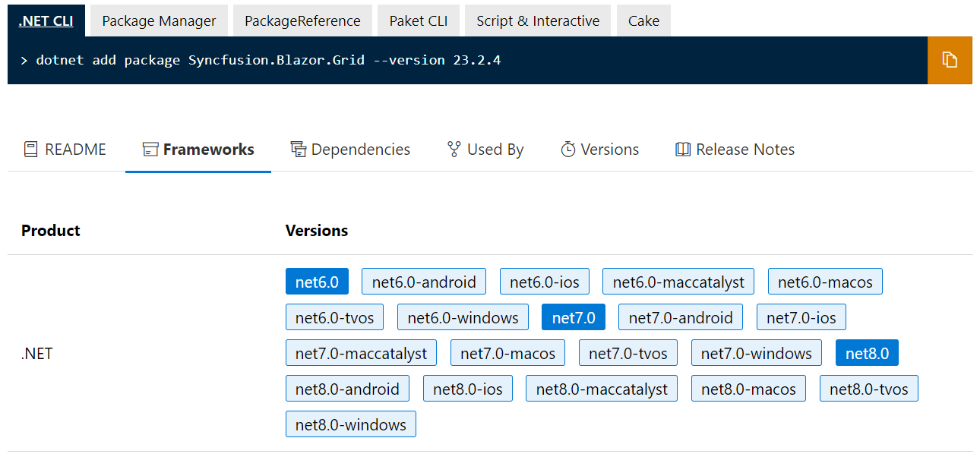Click the copy command icon
The image size is (980, 460).
pyautogui.click(x=950, y=59)
